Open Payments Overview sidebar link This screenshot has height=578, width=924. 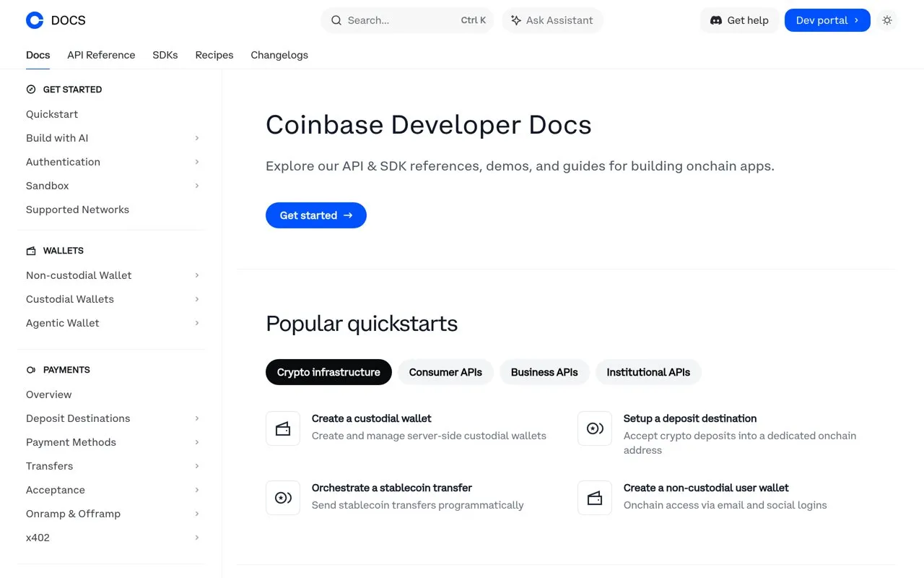click(x=49, y=394)
